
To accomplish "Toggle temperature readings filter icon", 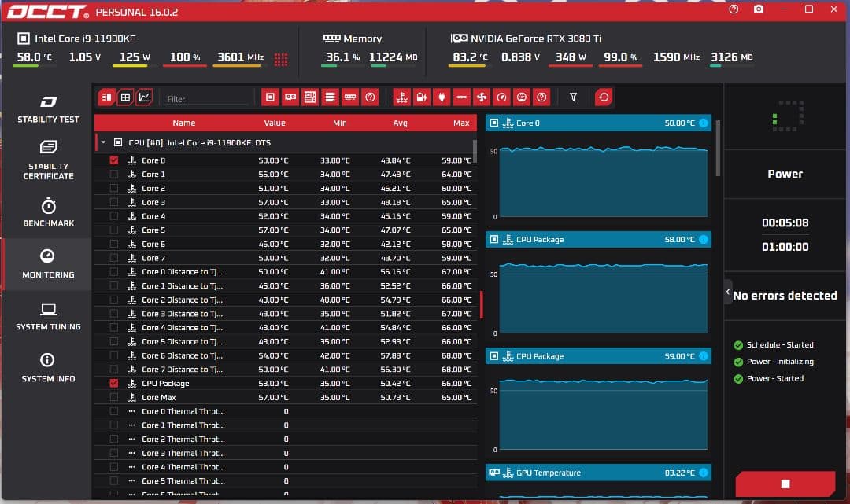I will pos(401,97).
